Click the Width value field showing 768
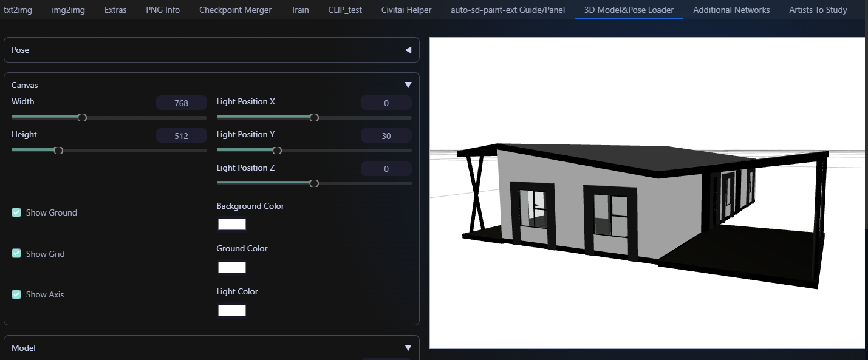Image resolution: width=868 pixels, height=360 pixels. 181,102
